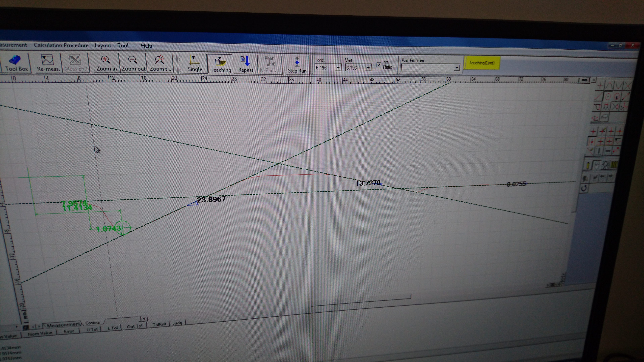Click the Repeat measurement icon
The height and width of the screenshot is (362, 644).
[x=246, y=63]
